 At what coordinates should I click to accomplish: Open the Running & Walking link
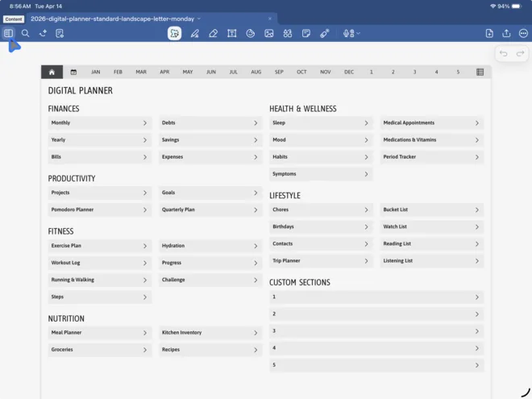[x=100, y=280]
